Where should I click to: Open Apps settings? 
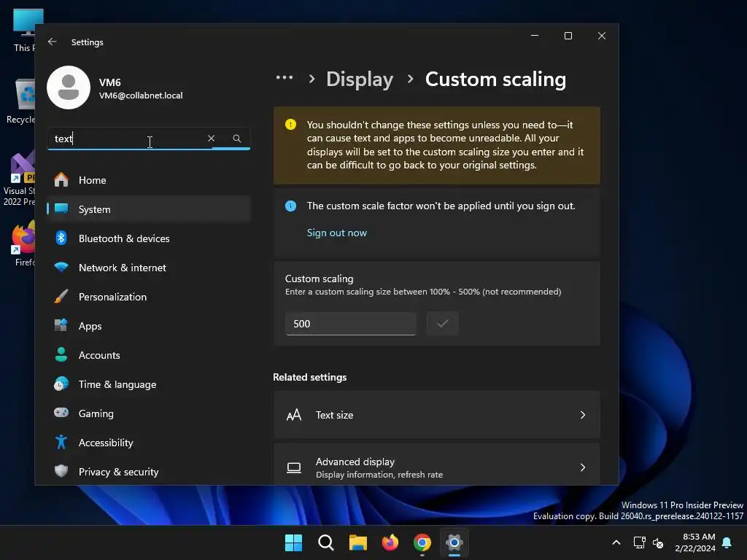pyautogui.click(x=149, y=326)
